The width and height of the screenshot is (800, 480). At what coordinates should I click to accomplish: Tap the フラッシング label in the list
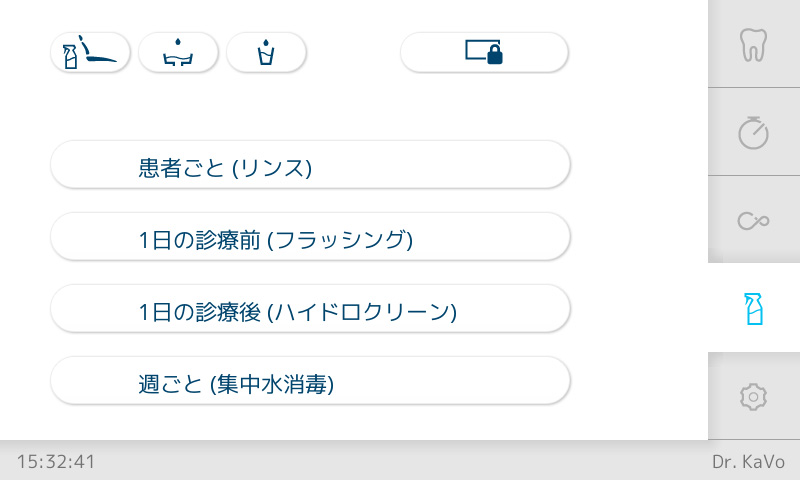coord(340,240)
